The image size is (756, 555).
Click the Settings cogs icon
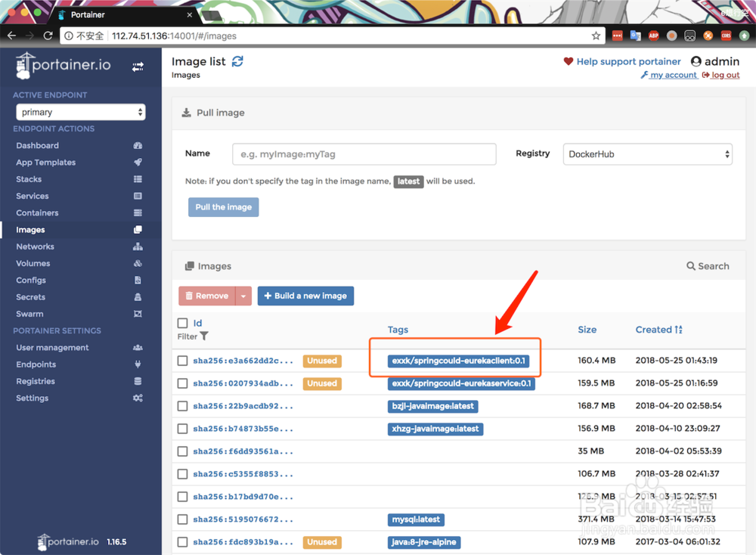pos(138,398)
